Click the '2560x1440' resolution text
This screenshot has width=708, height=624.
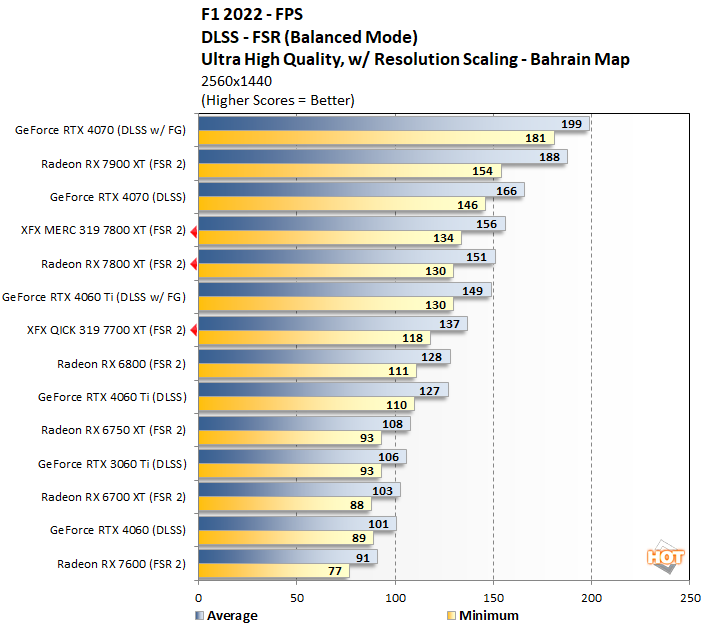pos(237,81)
